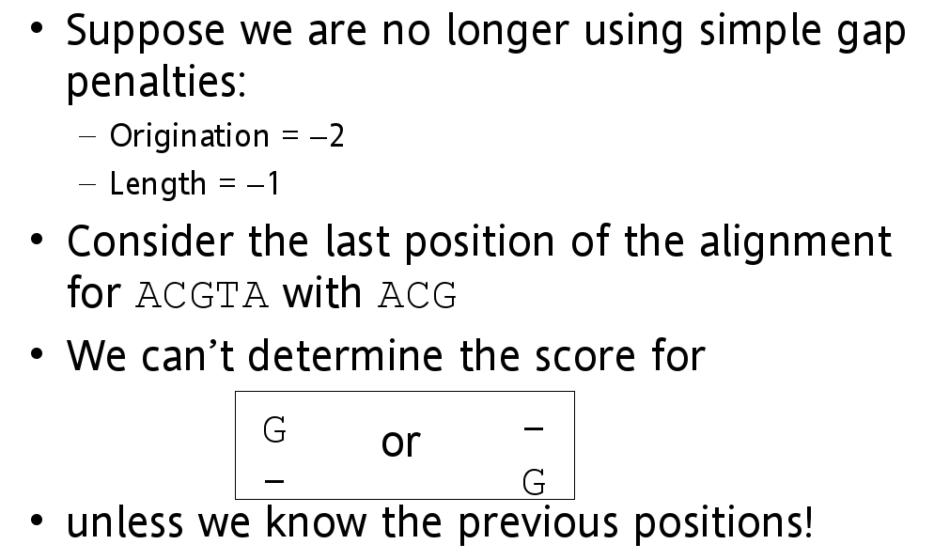
Task: Click the words 'simple gap' in first line
Action: coord(802,32)
